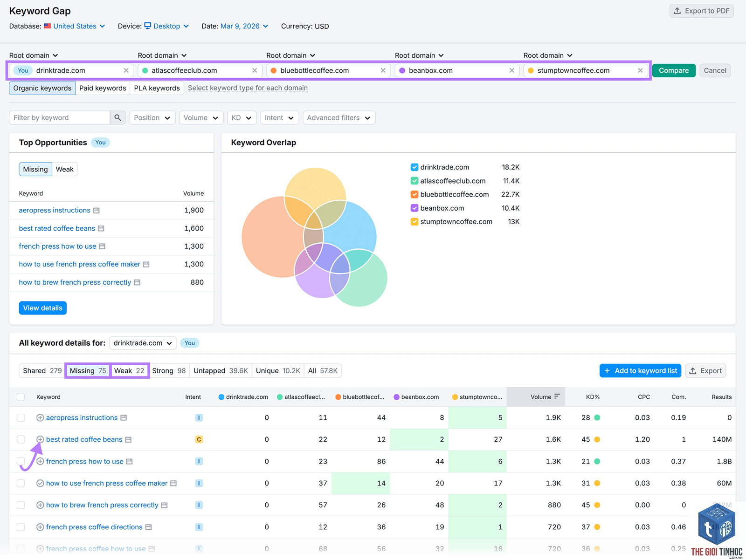
Task: Uncheck bluebottlecoffee.com in the overlap legend
Action: (x=414, y=194)
